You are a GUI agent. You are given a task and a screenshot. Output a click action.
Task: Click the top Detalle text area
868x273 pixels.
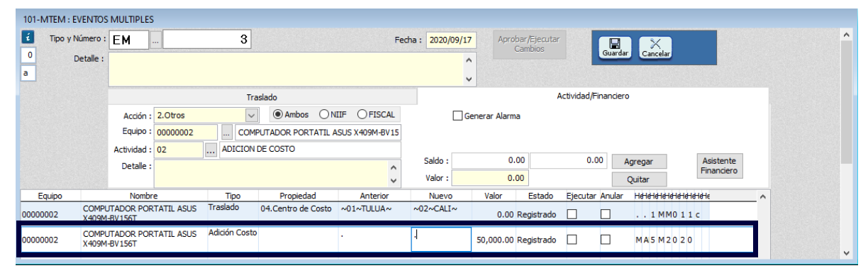[x=285, y=69]
